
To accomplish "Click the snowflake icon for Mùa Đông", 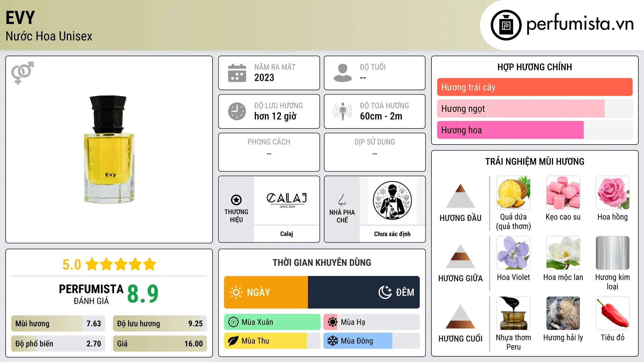I will (332, 341).
